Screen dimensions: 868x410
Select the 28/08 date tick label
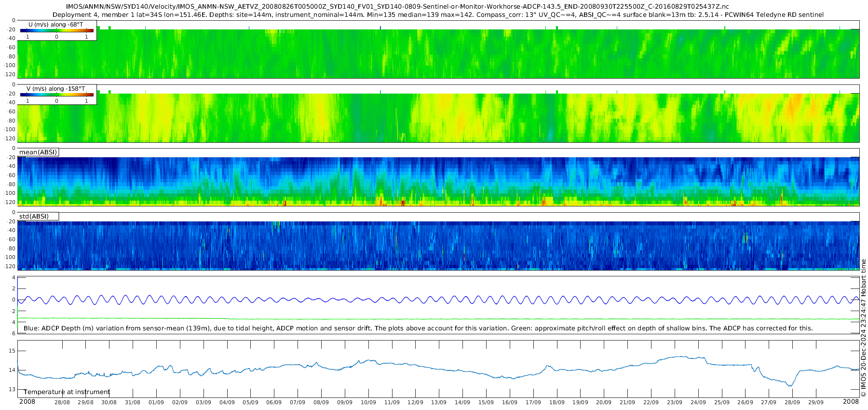point(62,402)
